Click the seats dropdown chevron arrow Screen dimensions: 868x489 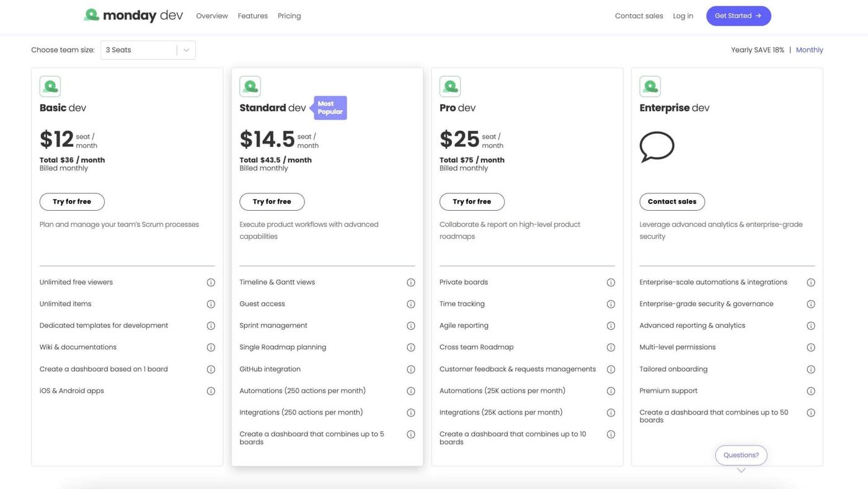186,50
